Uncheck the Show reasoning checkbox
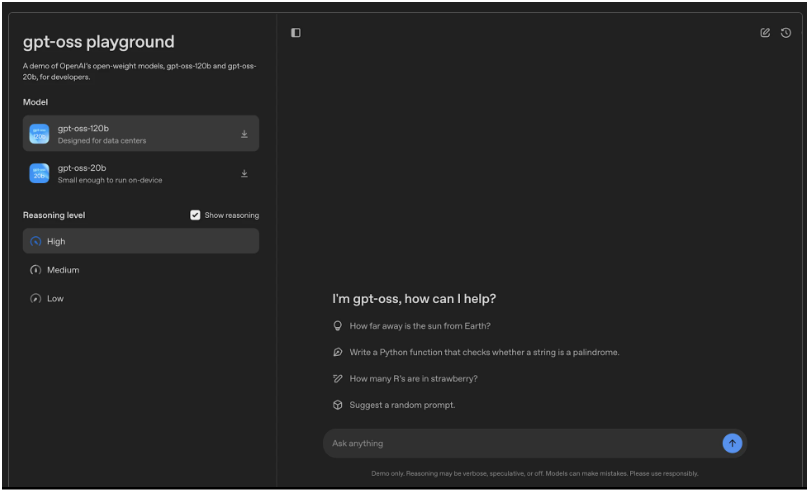809x491 pixels. (195, 215)
